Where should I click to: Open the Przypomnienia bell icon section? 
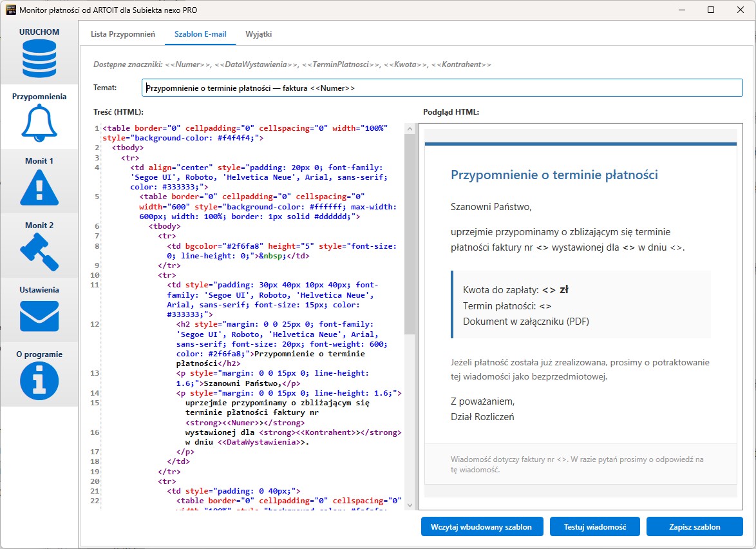39,123
